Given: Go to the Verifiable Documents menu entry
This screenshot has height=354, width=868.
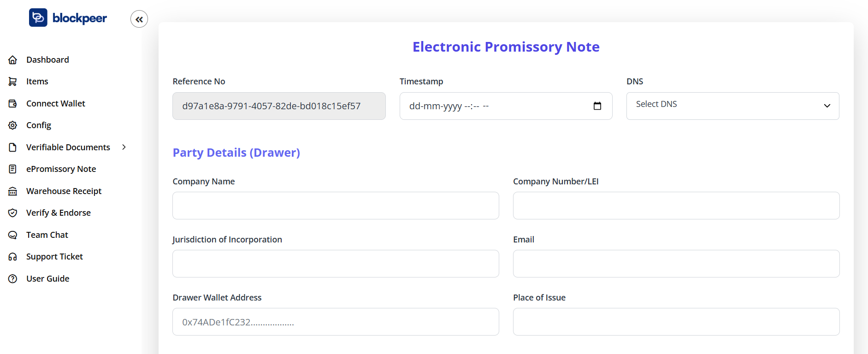Looking at the screenshot, I should pos(68,147).
